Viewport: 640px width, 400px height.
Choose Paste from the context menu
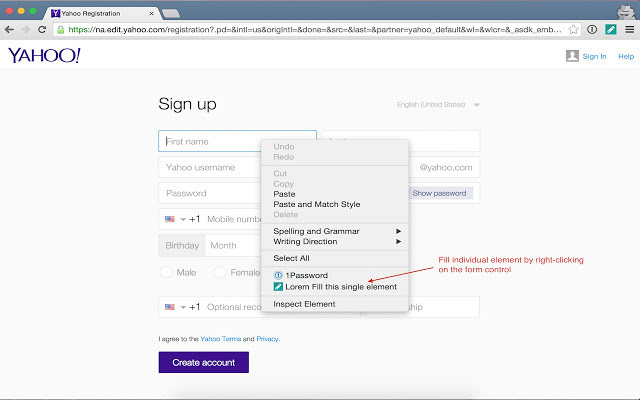point(335,194)
